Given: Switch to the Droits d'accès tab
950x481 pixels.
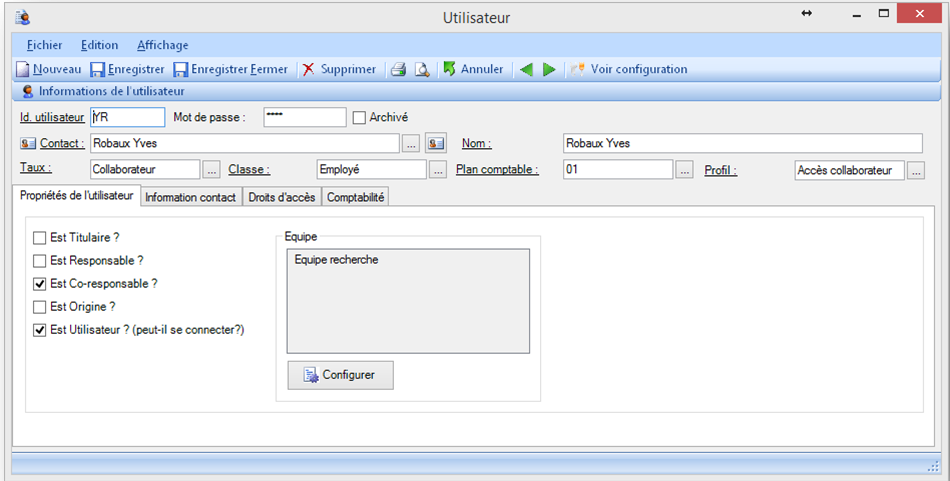Looking at the screenshot, I should 282,197.
